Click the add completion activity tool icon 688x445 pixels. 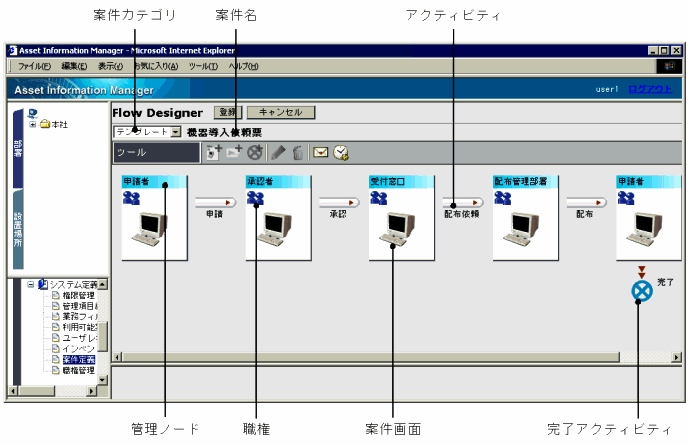coord(255,152)
